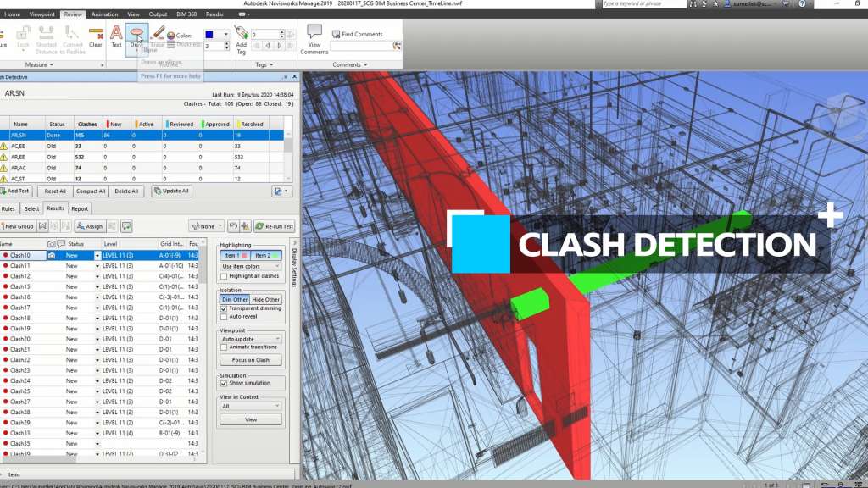Click the Assign button
This screenshot has width=868, height=488.
90,226
